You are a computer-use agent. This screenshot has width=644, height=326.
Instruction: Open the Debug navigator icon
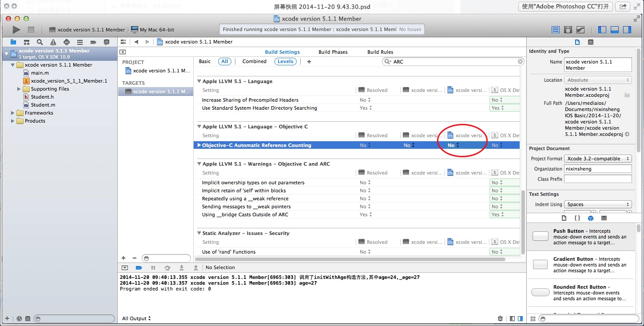(x=80, y=42)
